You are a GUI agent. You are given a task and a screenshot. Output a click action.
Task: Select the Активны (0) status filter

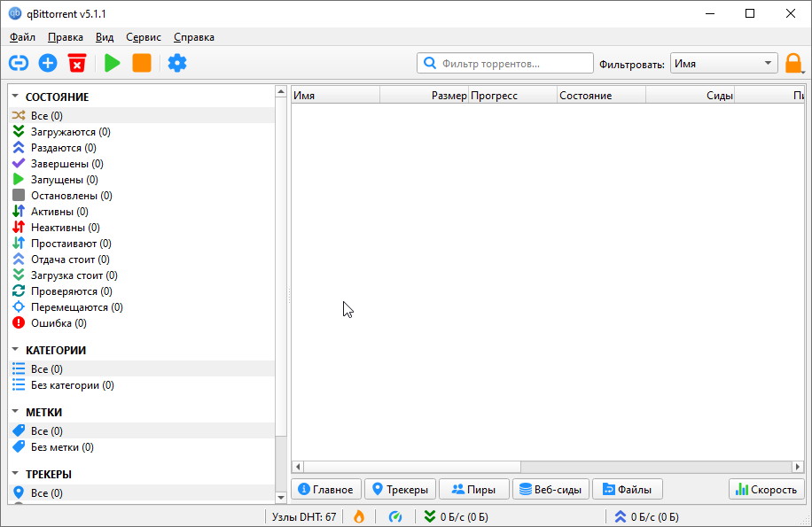[x=141, y=211]
